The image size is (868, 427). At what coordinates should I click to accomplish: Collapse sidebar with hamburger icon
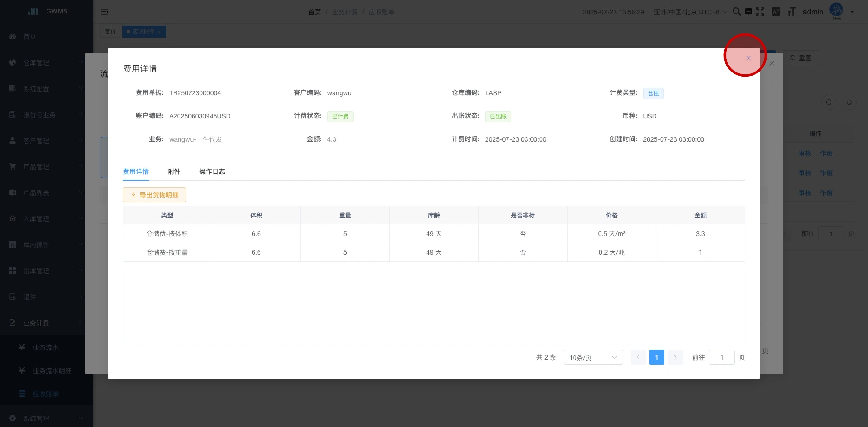click(x=105, y=12)
